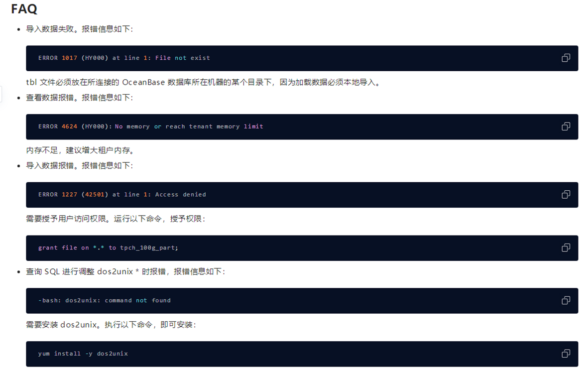The image size is (588, 376).
Task: Click the text 'yum install -y dos2unix'
Action: click(83, 354)
